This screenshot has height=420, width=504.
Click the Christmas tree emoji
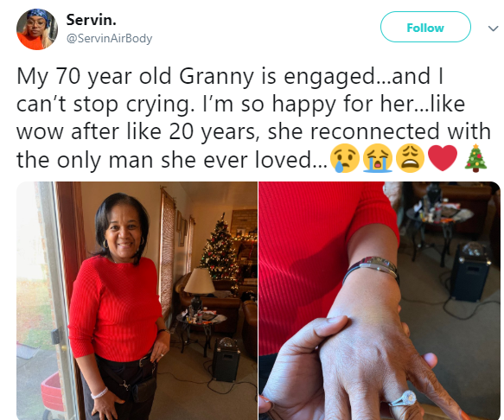(475, 158)
